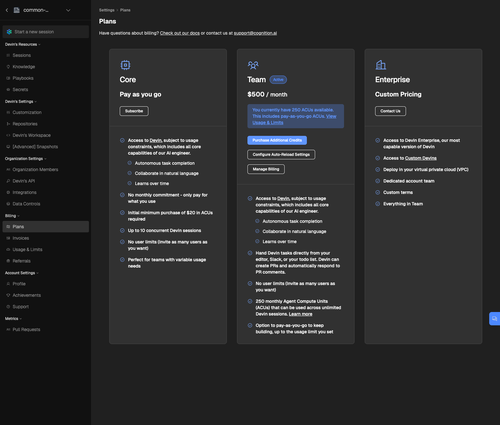Open the Repositories settings page
This screenshot has height=425, width=500.
click(25, 124)
